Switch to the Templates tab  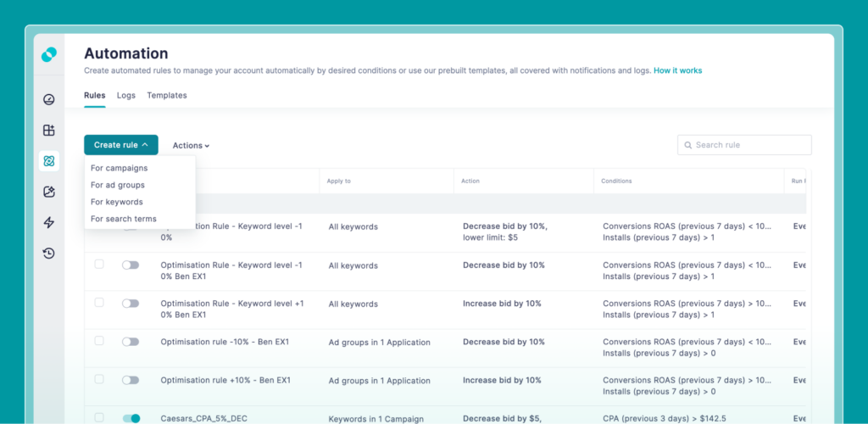(x=167, y=95)
